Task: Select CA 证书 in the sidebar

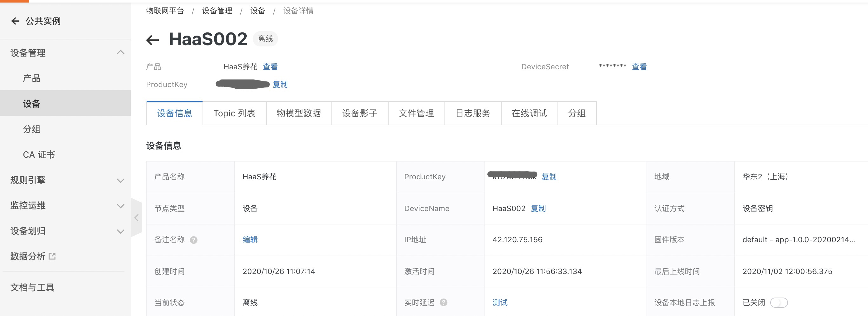Action: [x=39, y=155]
